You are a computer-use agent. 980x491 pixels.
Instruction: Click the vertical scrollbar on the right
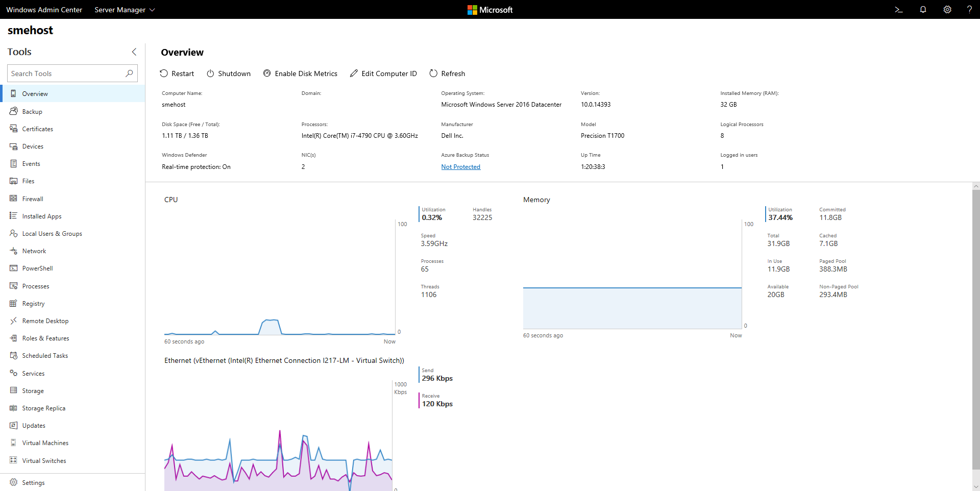[x=976, y=332]
